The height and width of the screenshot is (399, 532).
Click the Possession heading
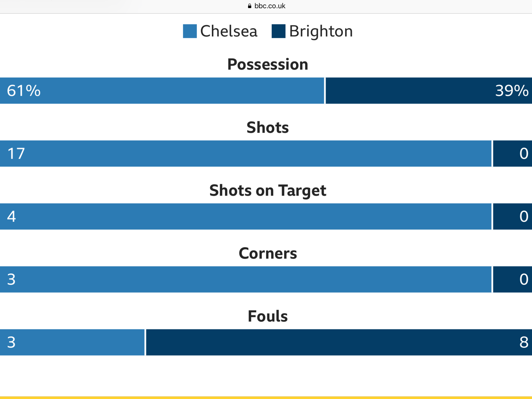268,64
